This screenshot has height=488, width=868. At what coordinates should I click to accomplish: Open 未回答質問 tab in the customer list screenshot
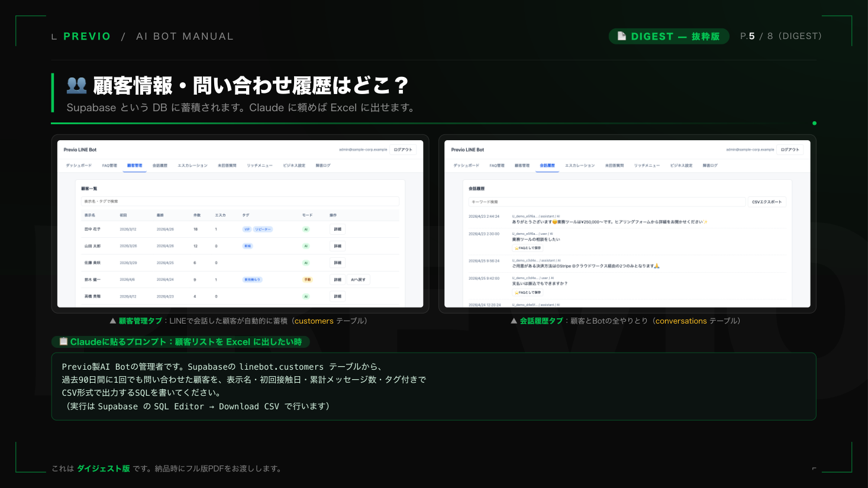(227, 166)
